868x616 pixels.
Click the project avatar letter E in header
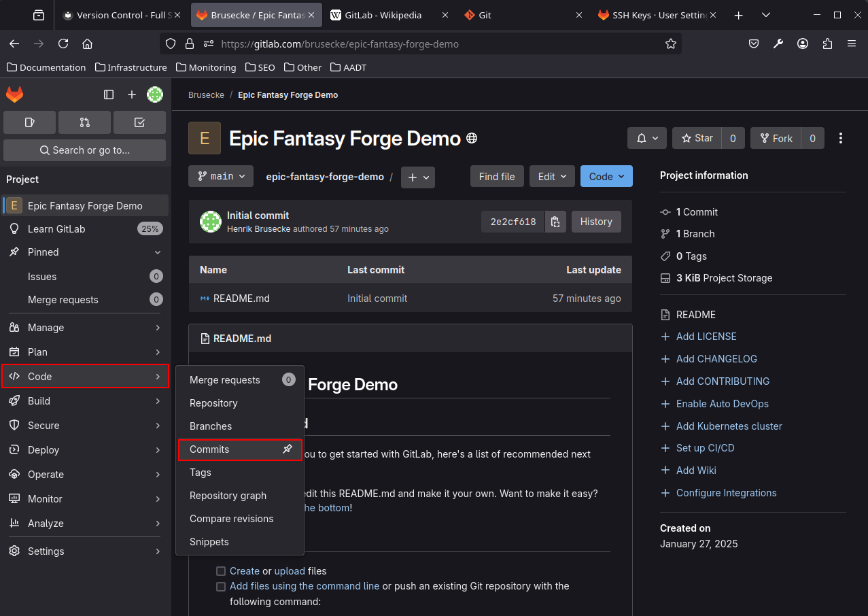coord(205,138)
